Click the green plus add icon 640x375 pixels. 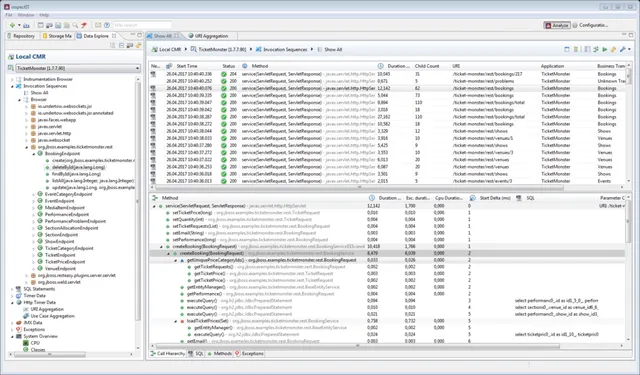click(x=12, y=25)
